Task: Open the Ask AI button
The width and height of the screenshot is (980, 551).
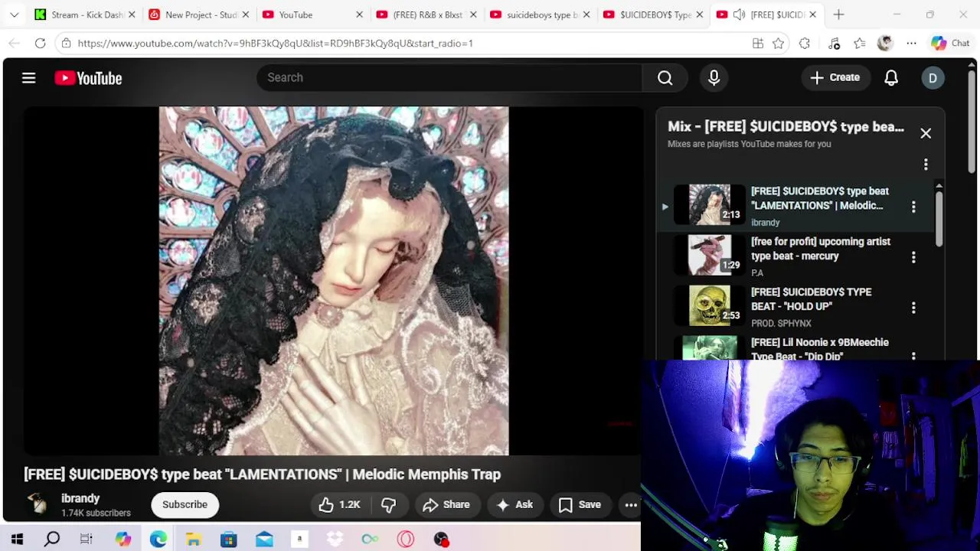Action: point(514,504)
